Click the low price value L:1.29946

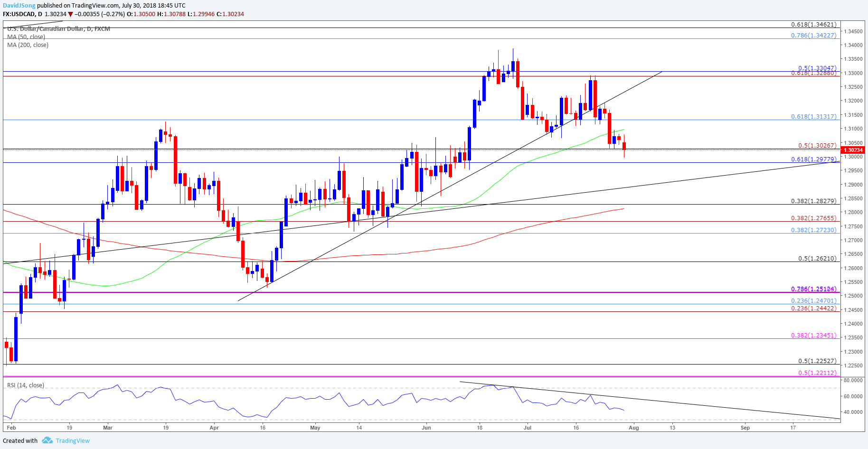[x=201, y=14]
